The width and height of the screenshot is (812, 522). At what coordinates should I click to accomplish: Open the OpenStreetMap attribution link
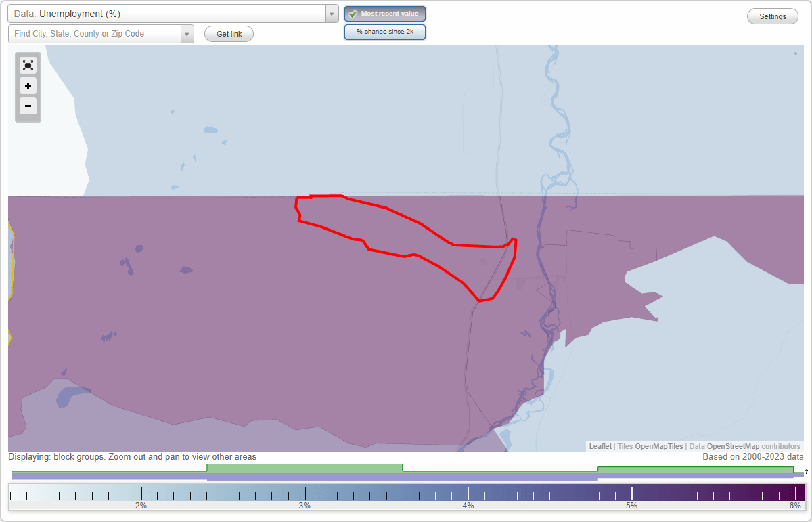733,446
